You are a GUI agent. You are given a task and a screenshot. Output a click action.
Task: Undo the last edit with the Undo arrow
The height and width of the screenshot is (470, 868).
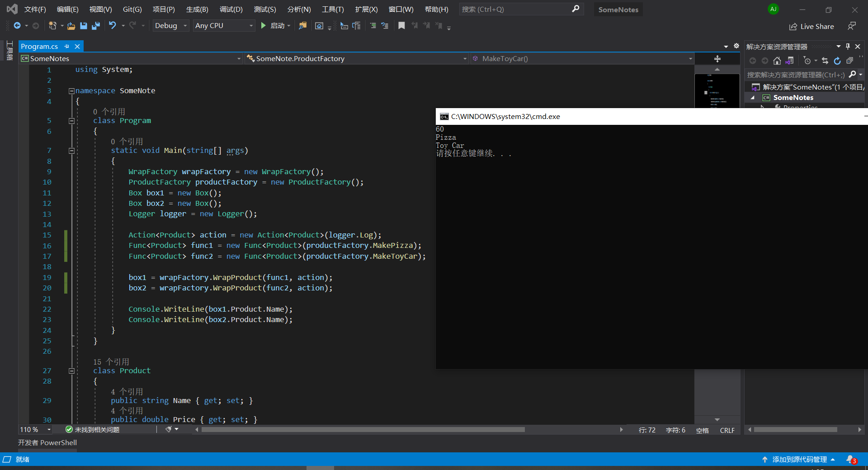[113, 26]
